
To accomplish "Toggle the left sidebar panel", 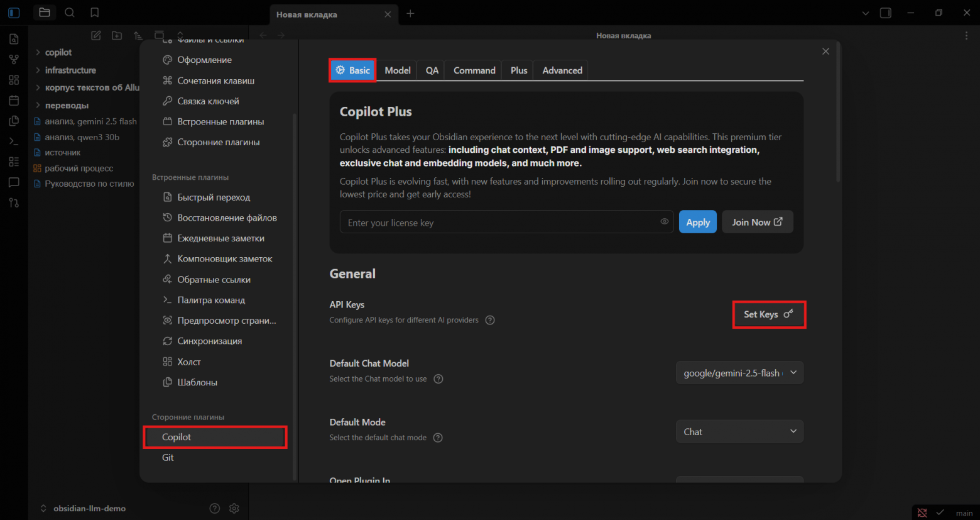I will pyautogui.click(x=14, y=13).
